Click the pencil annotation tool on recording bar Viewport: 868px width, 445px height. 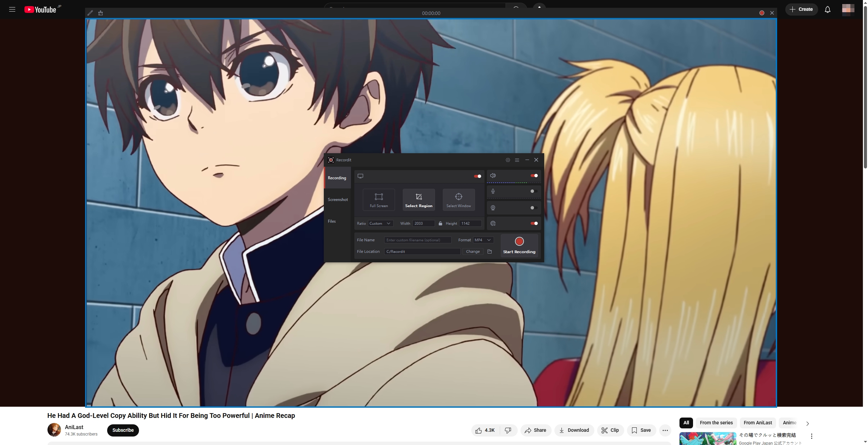click(90, 13)
